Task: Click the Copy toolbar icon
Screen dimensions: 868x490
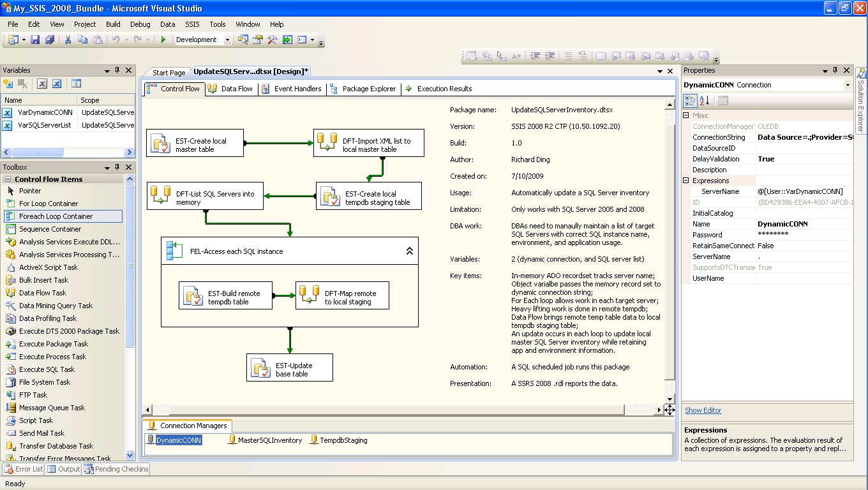Action: click(82, 40)
